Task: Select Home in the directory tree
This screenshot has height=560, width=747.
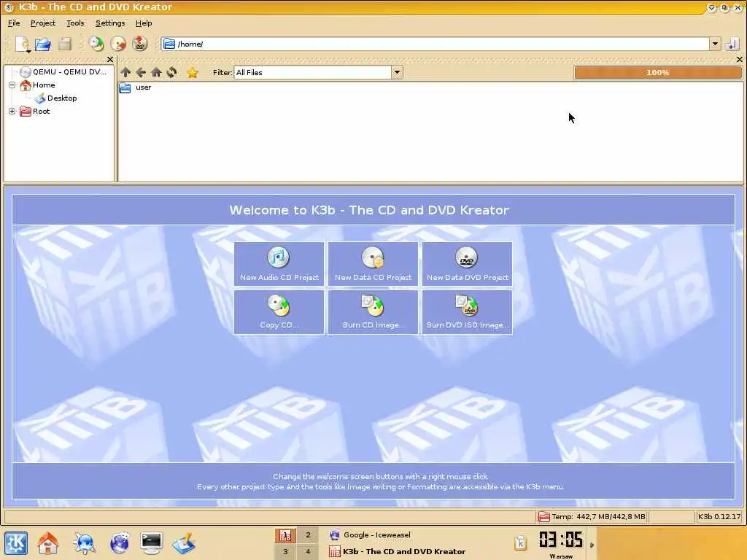Action: point(44,85)
